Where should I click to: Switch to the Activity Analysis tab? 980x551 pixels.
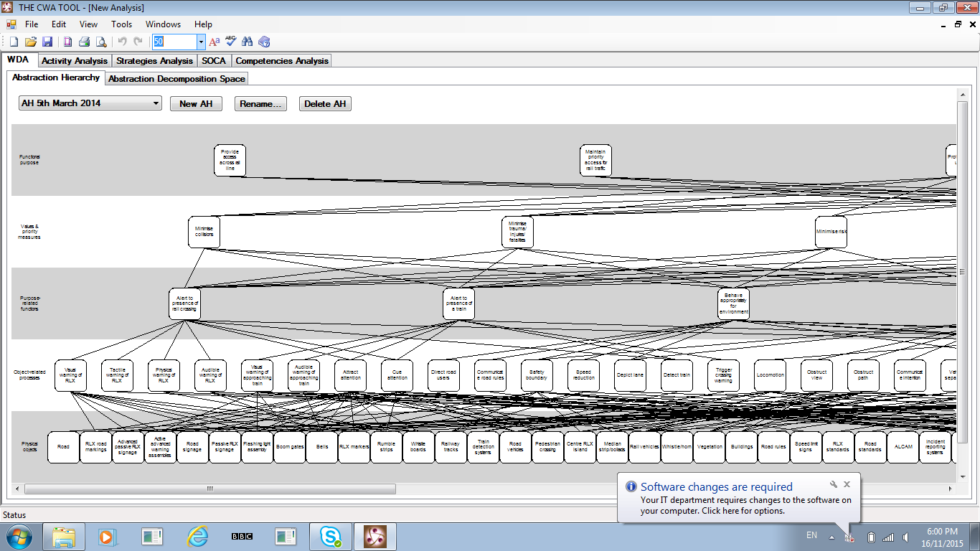coord(75,61)
